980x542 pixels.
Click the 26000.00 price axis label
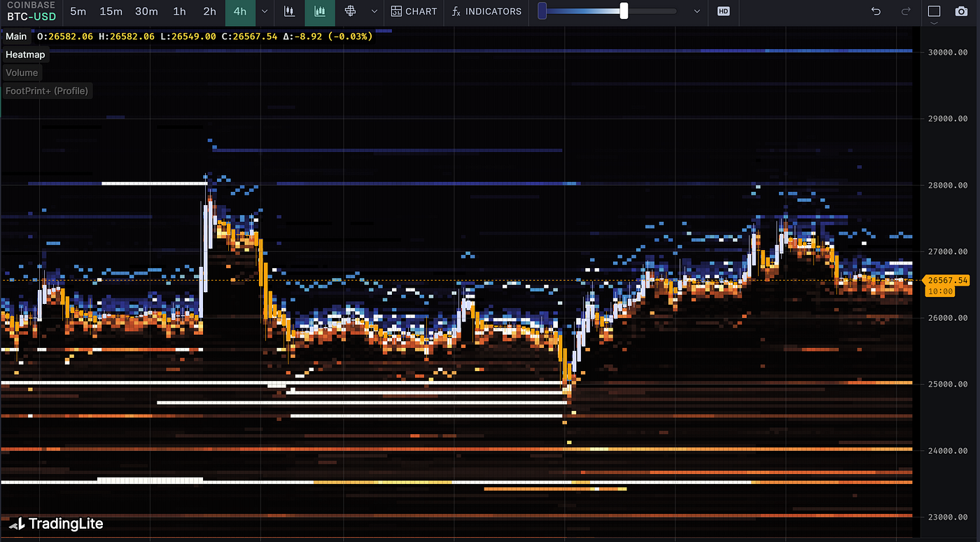tap(948, 318)
